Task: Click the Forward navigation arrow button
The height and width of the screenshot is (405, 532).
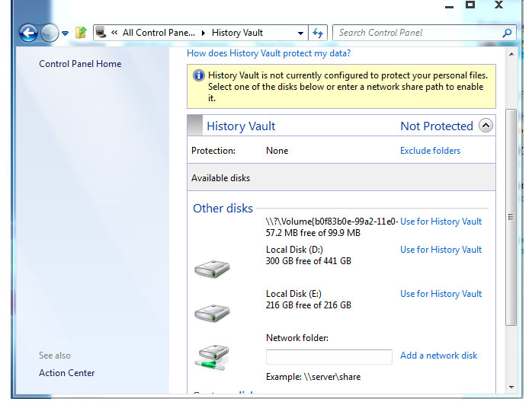Action: pyautogui.click(x=50, y=33)
